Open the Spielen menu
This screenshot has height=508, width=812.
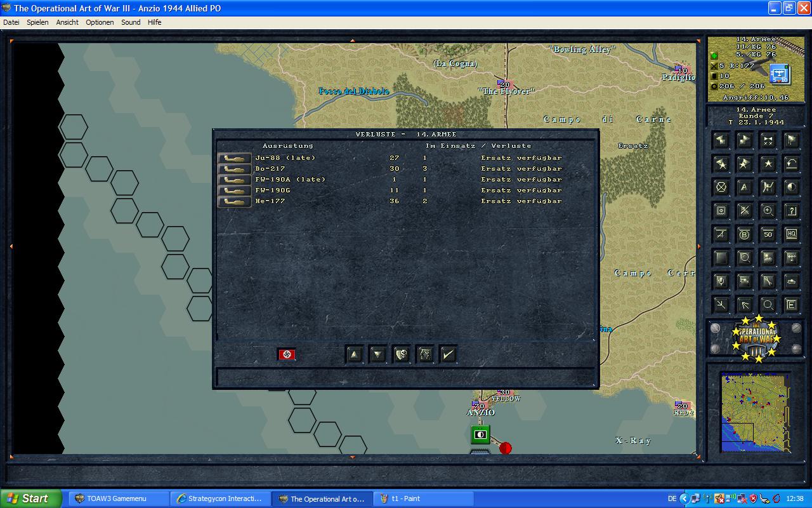[37, 22]
